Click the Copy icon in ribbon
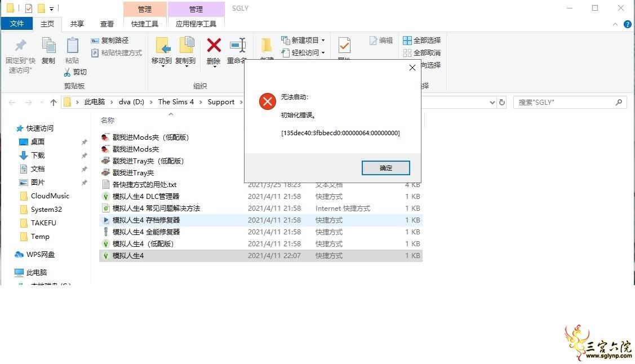Viewport: 635px width, 364px height. tap(48, 45)
